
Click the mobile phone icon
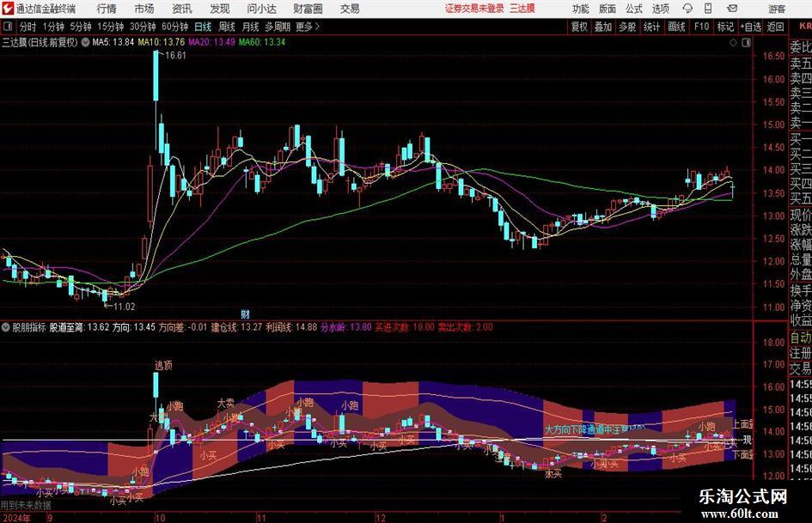click(x=708, y=9)
